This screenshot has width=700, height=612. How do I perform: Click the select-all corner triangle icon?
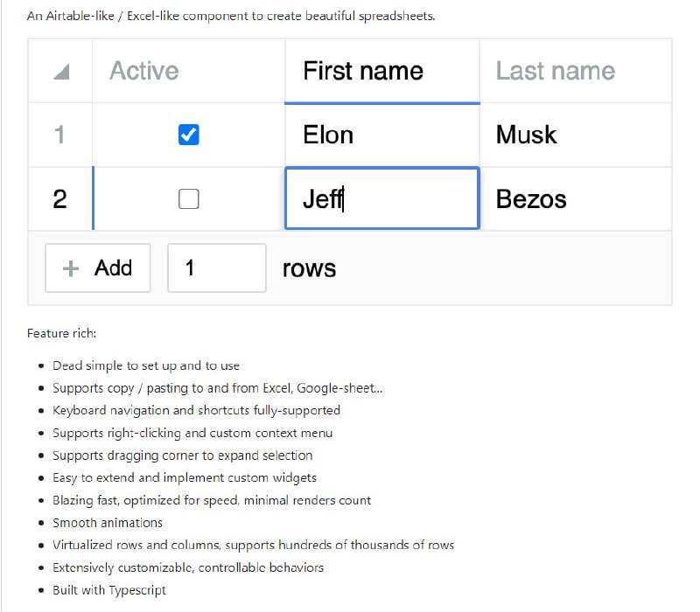click(x=61, y=73)
